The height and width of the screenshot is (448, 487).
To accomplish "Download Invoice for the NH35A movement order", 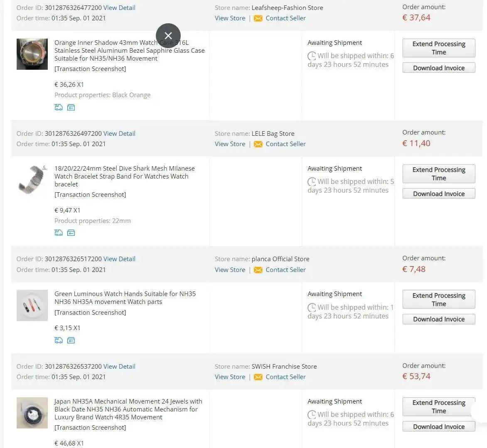I will coord(438,426).
